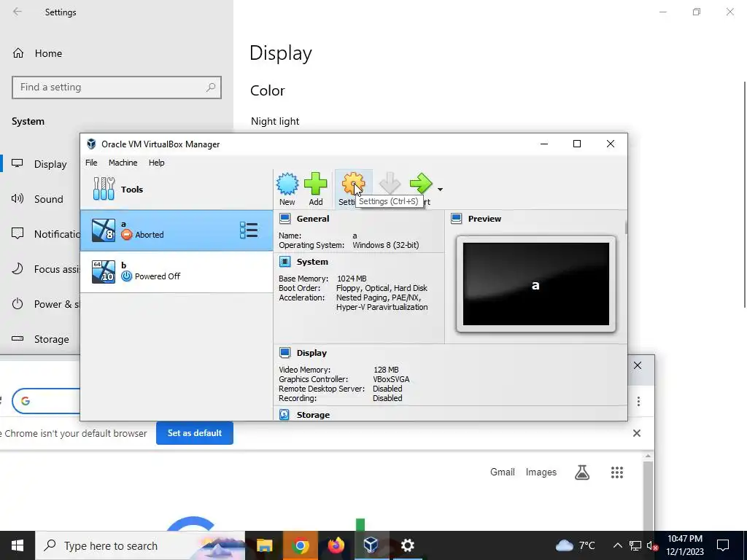Click the VirtualBox title bar cube icon

pos(91,144)
